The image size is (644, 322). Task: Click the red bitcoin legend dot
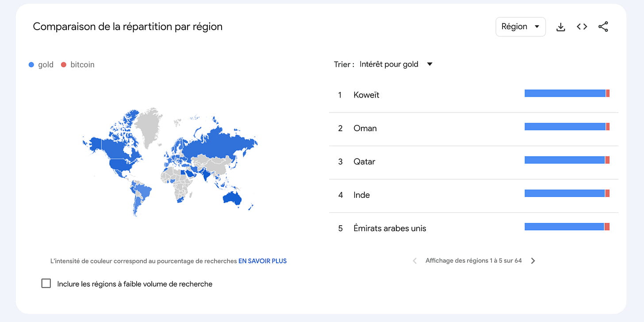pos(64,65)
